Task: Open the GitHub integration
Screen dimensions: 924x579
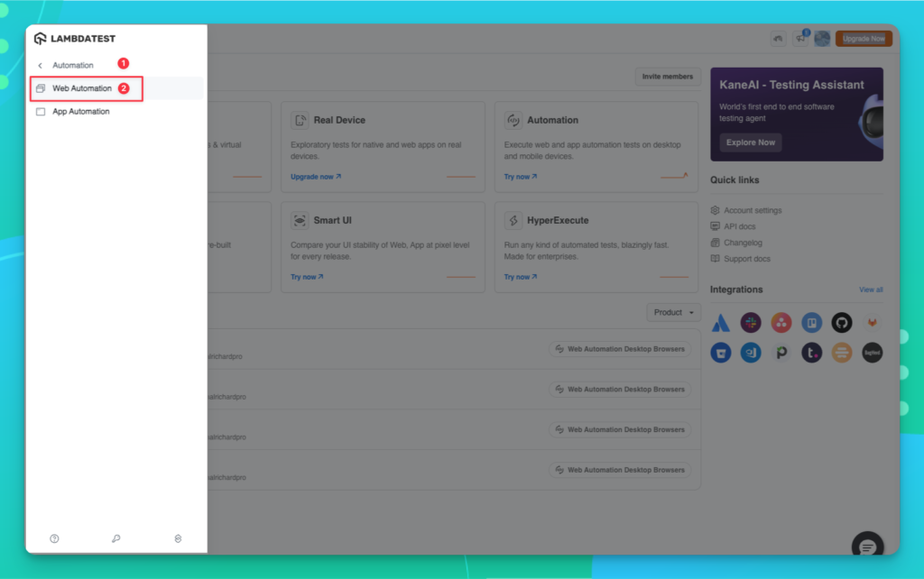Action: pyautogui.click(x=841, y=322)
